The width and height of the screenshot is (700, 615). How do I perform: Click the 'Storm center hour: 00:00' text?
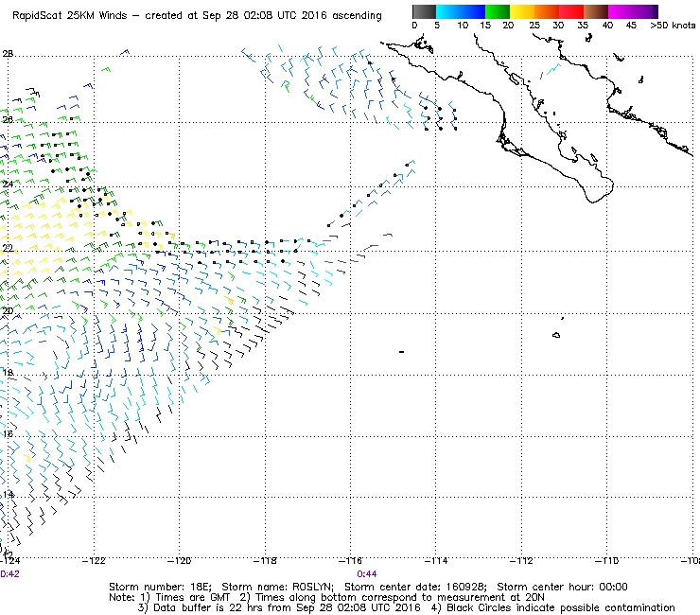click(562, 587)
